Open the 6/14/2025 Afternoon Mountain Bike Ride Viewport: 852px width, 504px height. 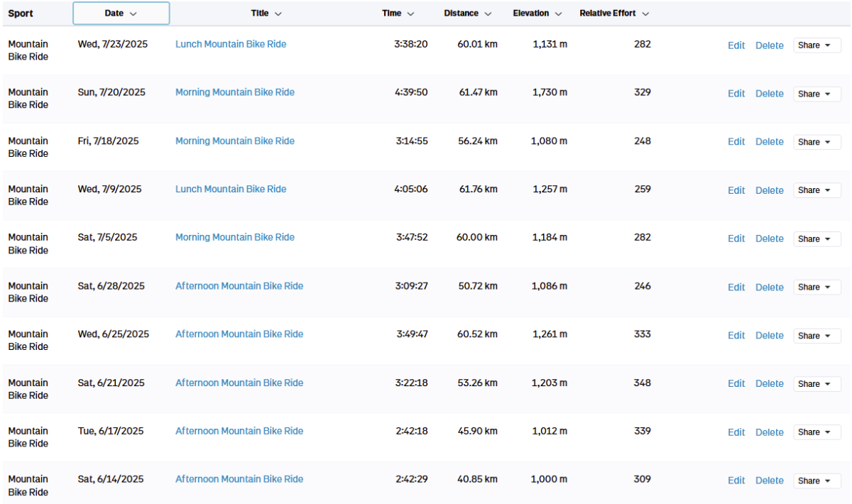(239, 479)
